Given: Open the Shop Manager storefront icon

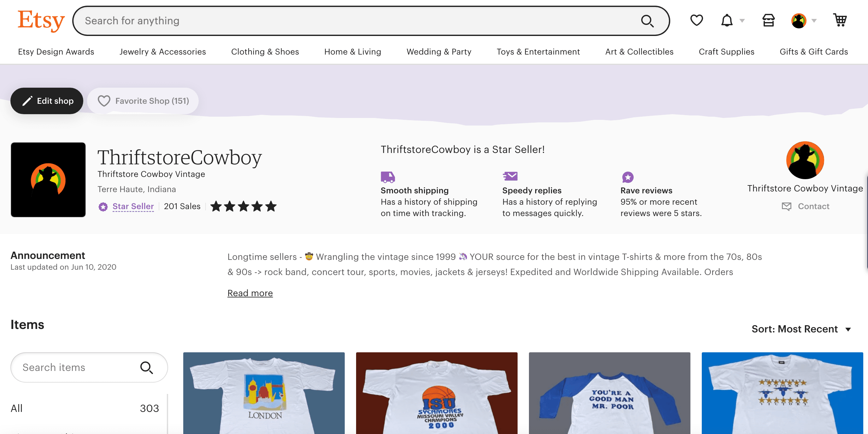Looking at the screenshot, I should click(x=768, y=20).
